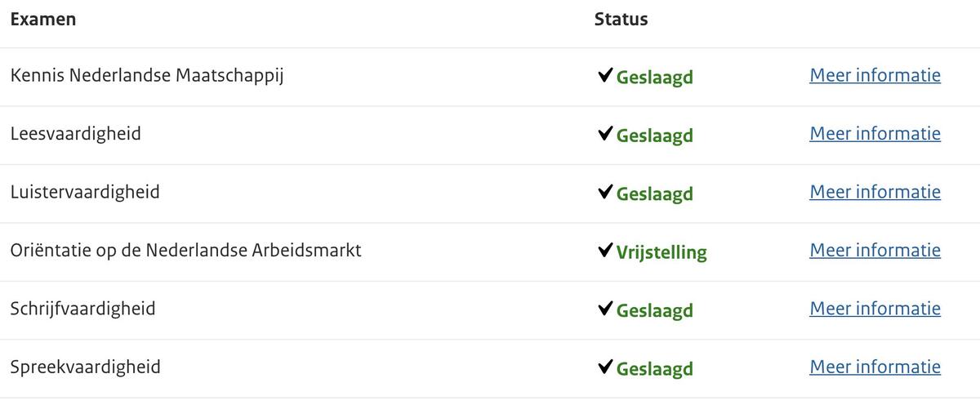Screen dimensions: 980x405
Task: Click Geslaagd status in Spreekvaardigheid row
Action: (654, 369)
